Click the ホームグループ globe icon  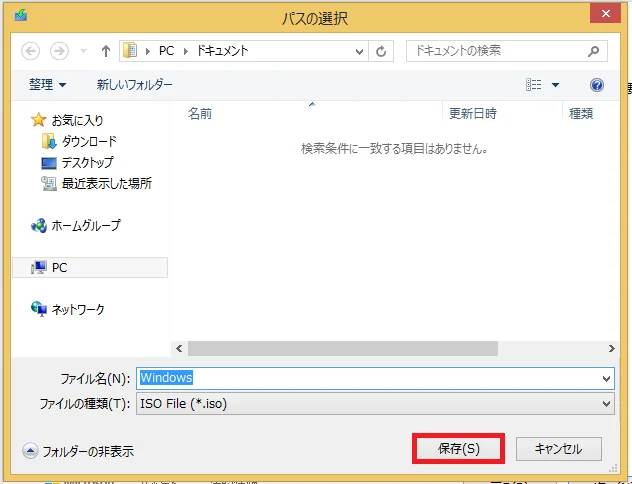39,225
